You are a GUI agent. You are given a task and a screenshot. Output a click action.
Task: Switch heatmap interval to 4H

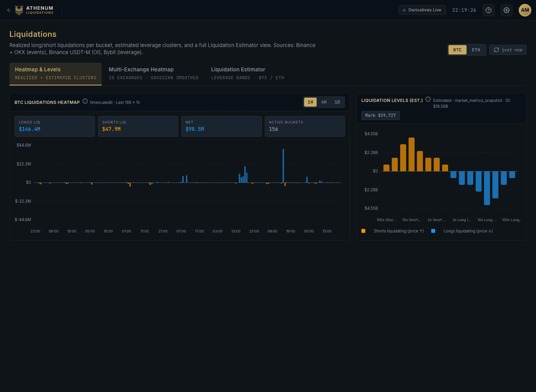[324, 102]
